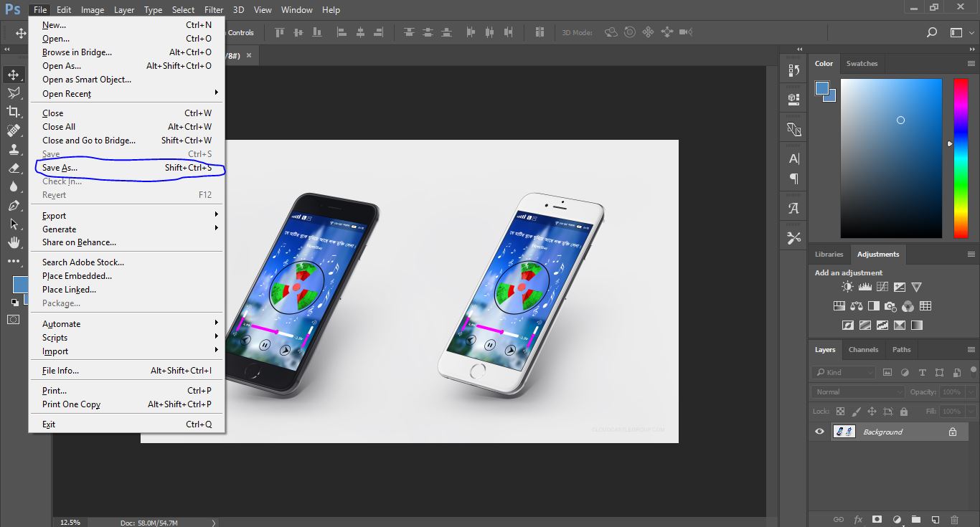Add a Brightness/Contrast adjustment
The width and height of the screenshot is (980, 527).
(x=847, y=287)
